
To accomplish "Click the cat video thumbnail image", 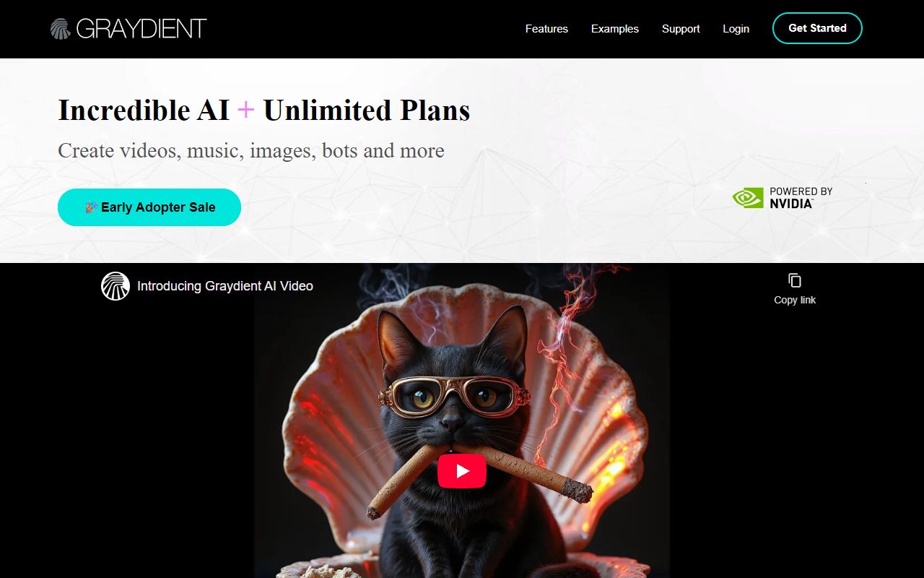I will coord(462,420).
